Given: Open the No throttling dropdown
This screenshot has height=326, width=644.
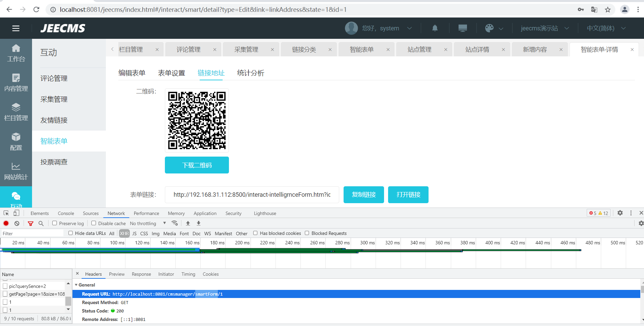Looking at the screenshot, I should (148, 223).
